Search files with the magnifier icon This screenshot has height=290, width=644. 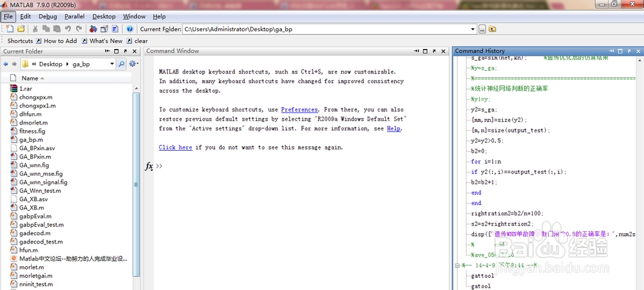pyautogui.click(x=121, y=64)
